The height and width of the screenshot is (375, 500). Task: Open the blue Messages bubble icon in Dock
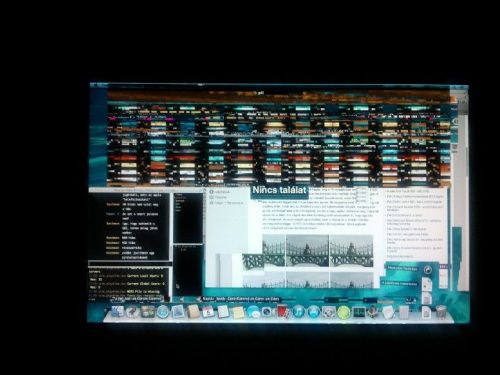click(x=253, y=312)
